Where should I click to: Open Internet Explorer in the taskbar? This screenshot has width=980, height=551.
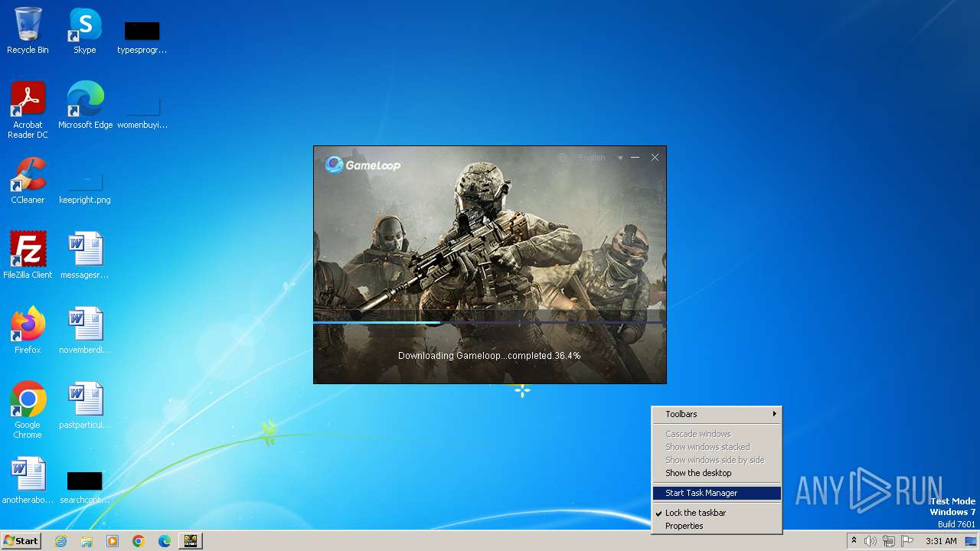pyautogui.click(x=60, y=541)
